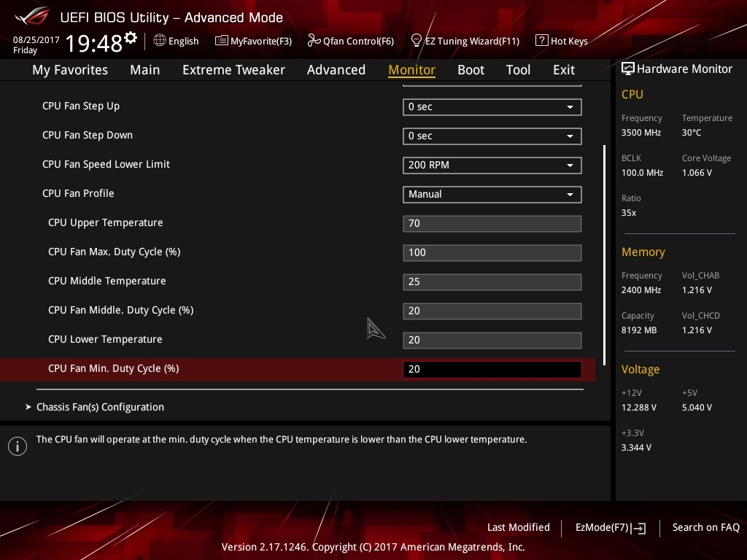Open MyFavorite(F3) text button
Image resolution: width=747 pixels, height=560 pixels.
pos(261,41)
